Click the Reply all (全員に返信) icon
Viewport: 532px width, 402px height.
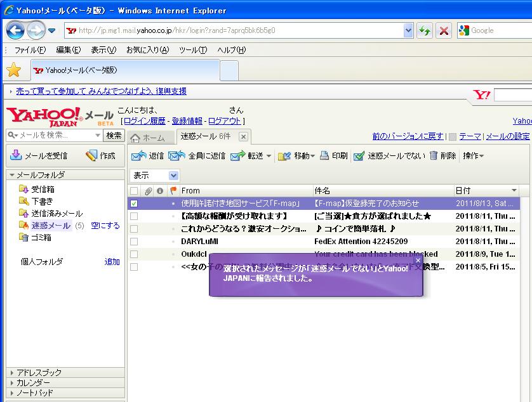(176, 155)
